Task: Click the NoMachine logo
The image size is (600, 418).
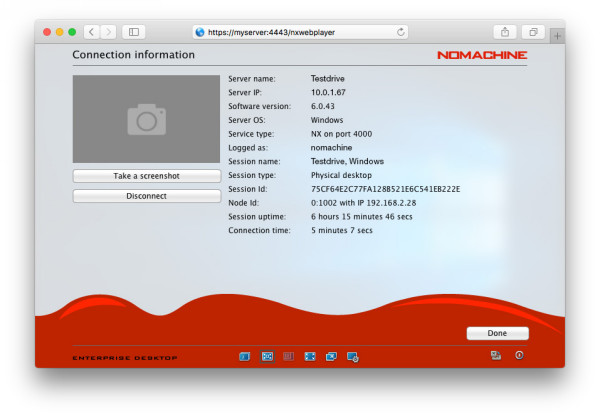Action: (482, 55)
